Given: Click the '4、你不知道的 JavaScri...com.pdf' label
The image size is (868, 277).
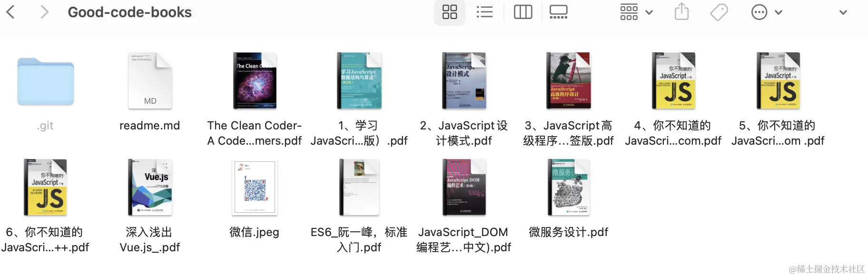Looking at the screenshot, I should (673, 133).
